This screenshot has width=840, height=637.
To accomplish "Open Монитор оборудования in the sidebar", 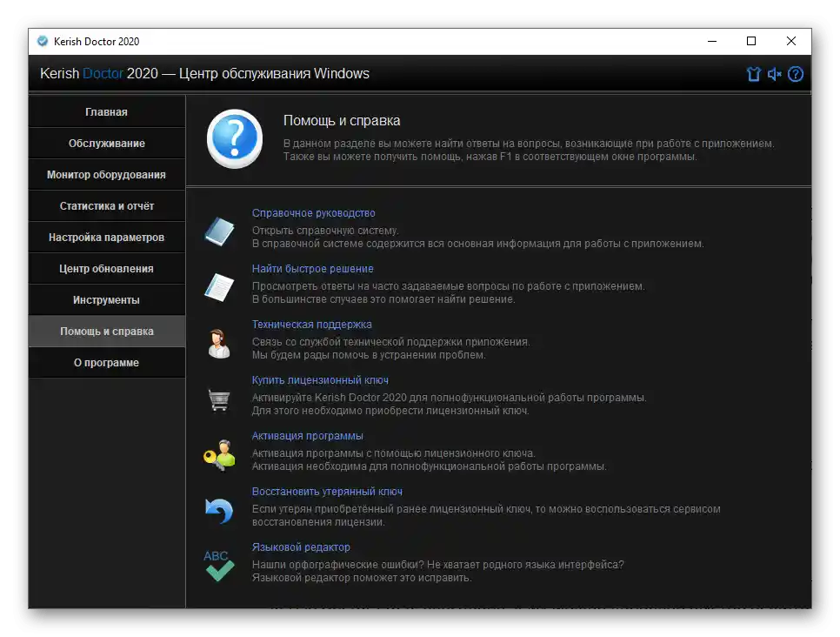I will [x=107, y=175].
